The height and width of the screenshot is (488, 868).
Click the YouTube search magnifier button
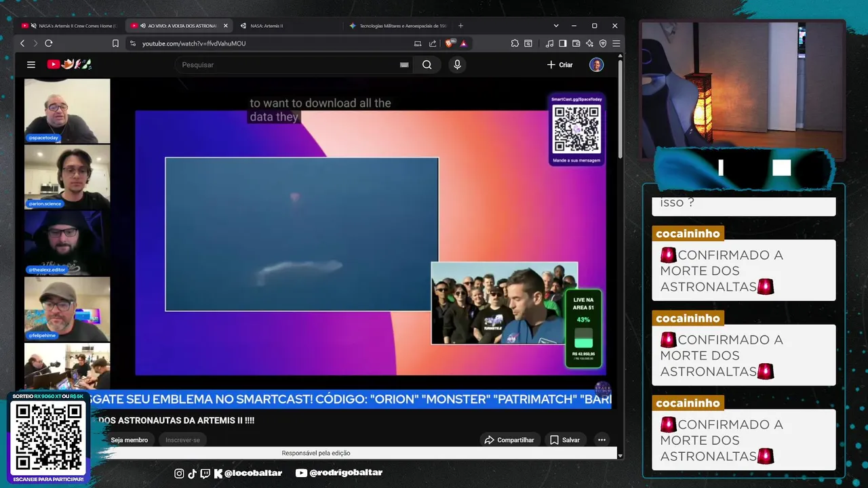click(x=427, y=64)
